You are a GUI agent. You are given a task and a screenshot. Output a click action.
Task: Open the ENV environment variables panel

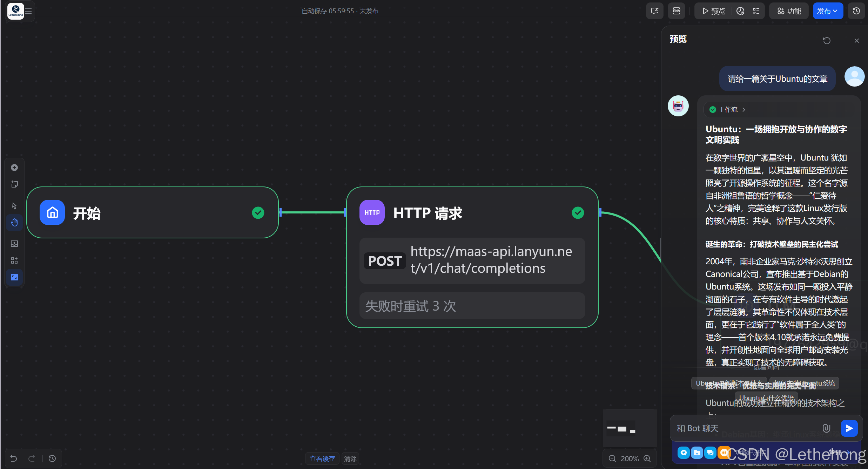(677, 11)
